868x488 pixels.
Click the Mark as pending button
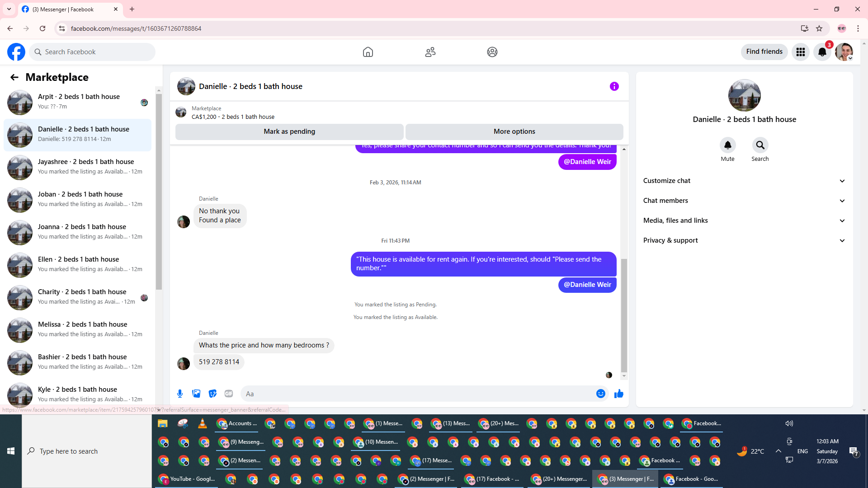click(x=289, y=131)
